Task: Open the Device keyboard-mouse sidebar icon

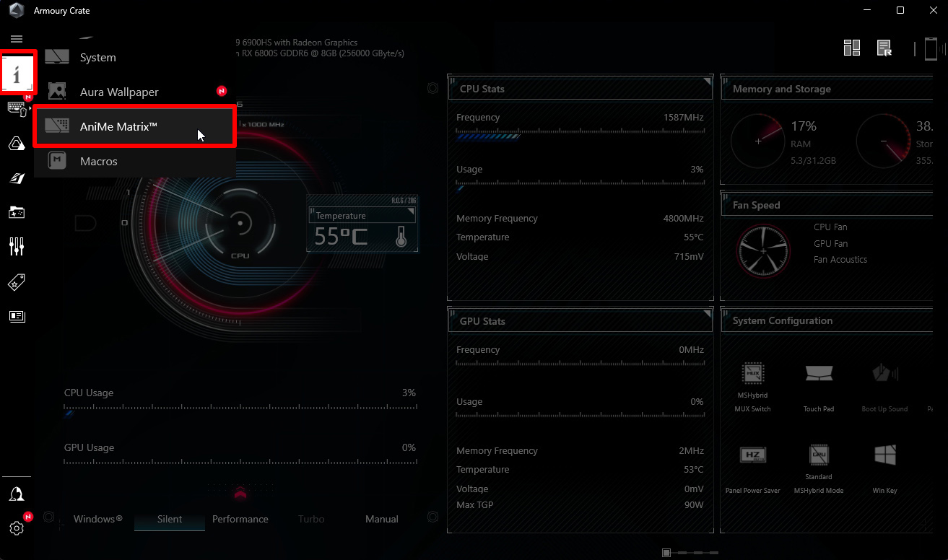Action: tap(17, 109)
